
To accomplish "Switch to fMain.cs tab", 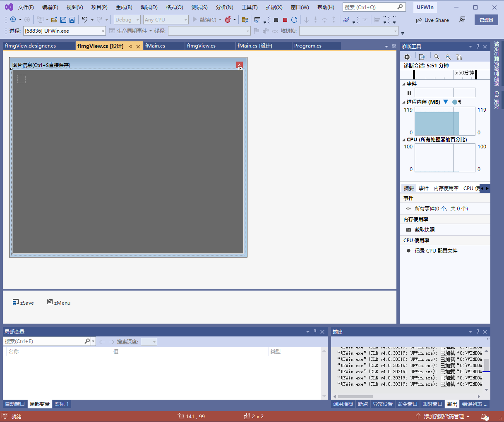I will pos(155,46).
